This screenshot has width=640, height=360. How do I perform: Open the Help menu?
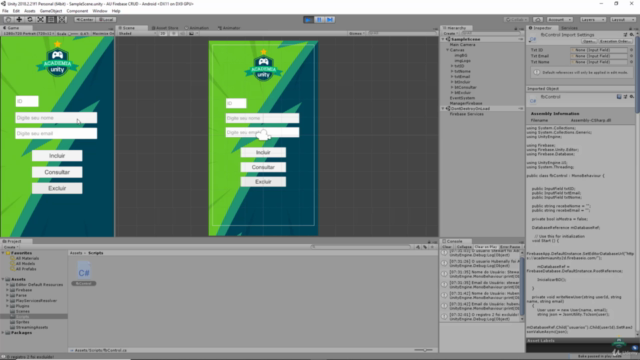click(116, 11)
